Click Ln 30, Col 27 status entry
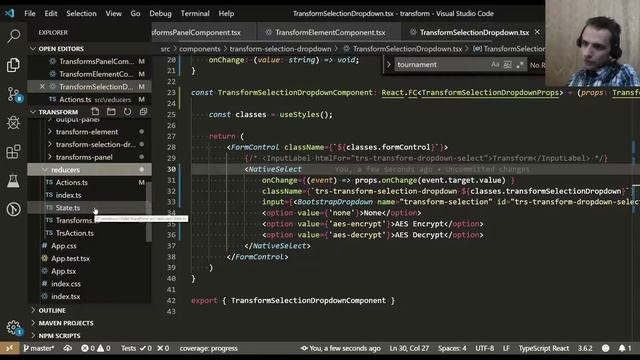The height and width of the screenshot is (360, 640). coord(409,348)
